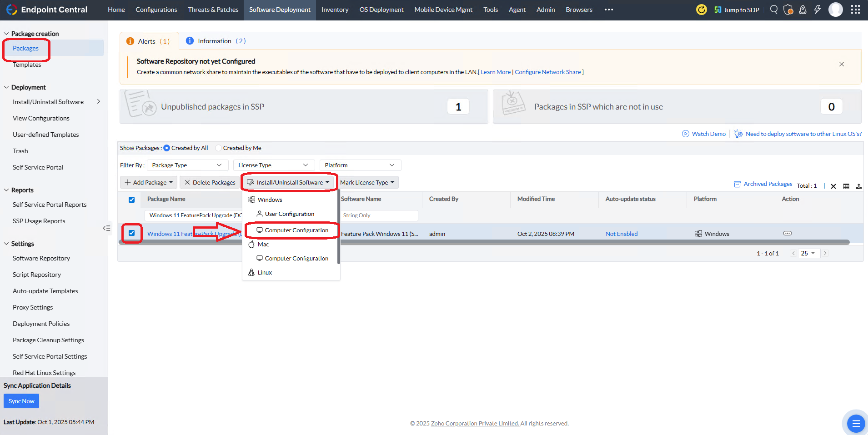Open the Mark License Type dropdown
The image size is (868, 435).
(x=367, y=183)
